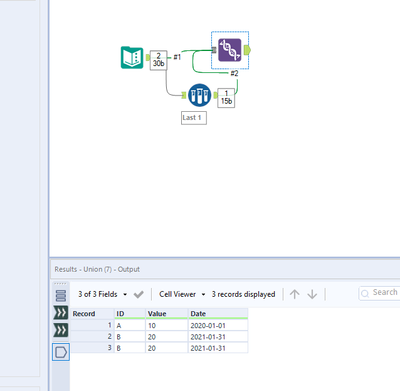Select the cell with date 2020-01-01
This screenshot has height=391, width=400.
pyautogui.click(x=218, y=325)
